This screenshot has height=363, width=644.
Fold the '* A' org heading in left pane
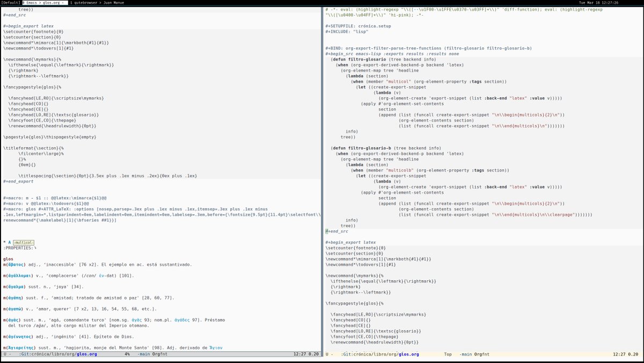point(7,242)
